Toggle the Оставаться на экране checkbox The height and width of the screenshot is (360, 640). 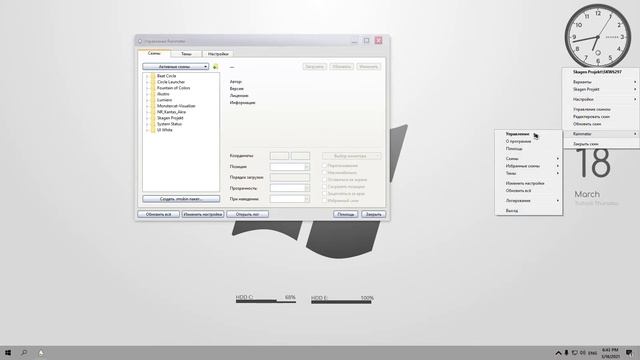[324, 180]
